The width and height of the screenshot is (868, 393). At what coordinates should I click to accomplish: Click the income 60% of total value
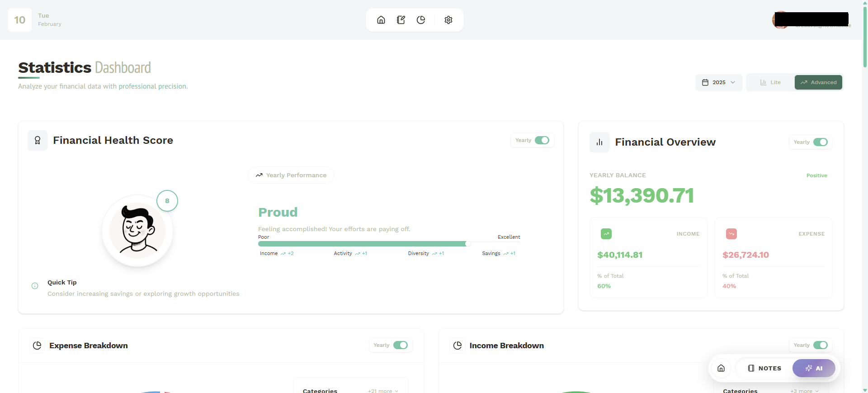coord(604,286)
